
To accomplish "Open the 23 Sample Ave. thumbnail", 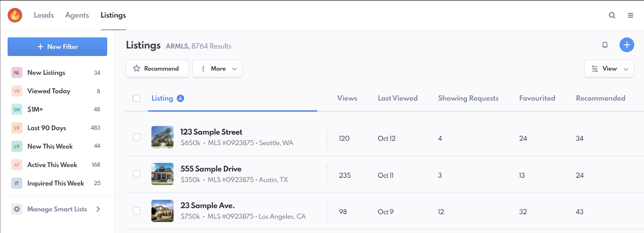I will click(162, 211).
